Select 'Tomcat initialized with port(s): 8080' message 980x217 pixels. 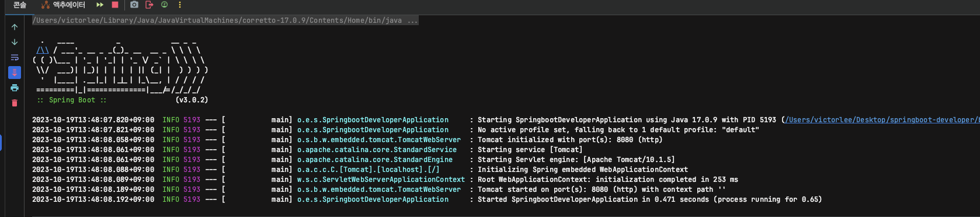[x=570, y=140]
